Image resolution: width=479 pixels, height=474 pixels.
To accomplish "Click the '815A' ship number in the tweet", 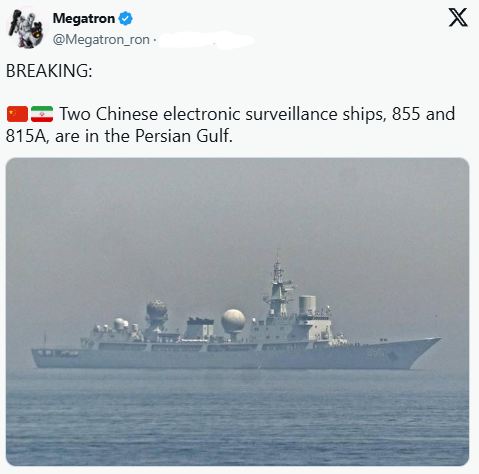I will coord(27,136).
